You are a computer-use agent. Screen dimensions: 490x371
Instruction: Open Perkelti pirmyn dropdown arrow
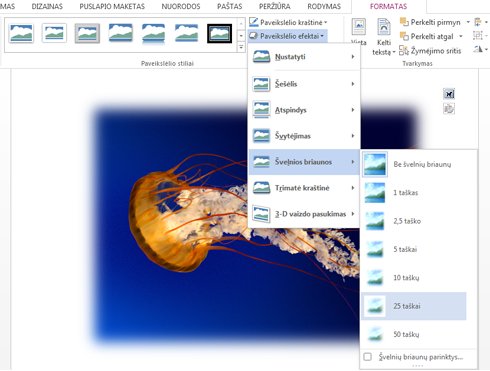[468, 22]
